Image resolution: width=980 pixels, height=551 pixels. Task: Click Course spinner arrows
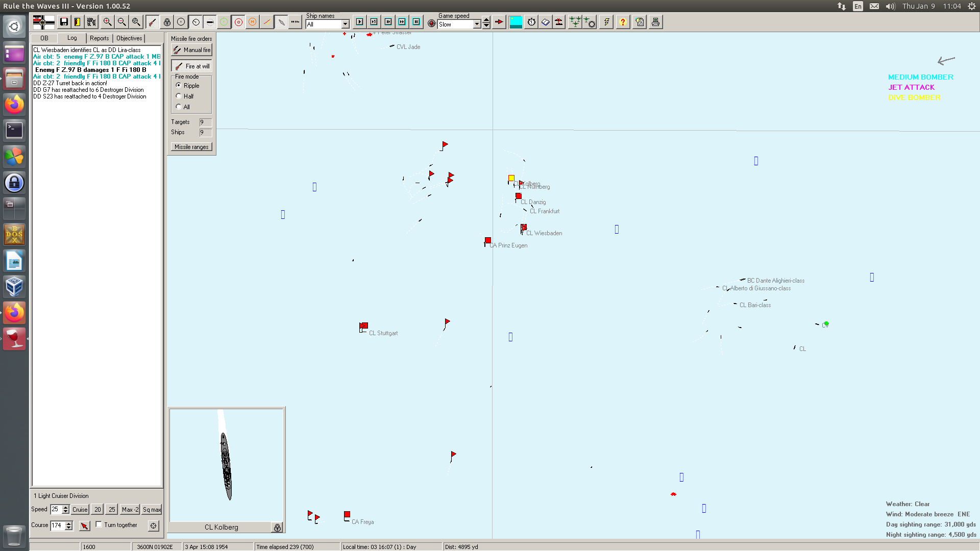tap(69, 525)
